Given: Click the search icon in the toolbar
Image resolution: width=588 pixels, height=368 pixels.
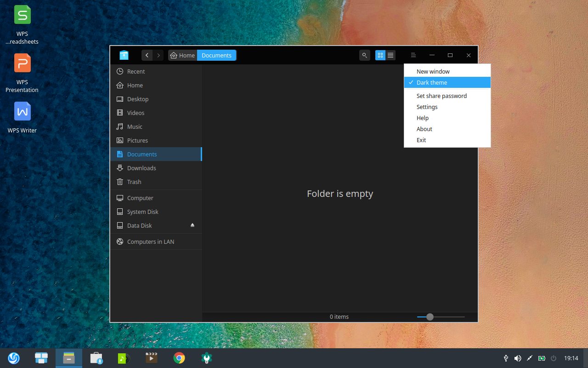Looking at the screenshot, I should [364, 55].
